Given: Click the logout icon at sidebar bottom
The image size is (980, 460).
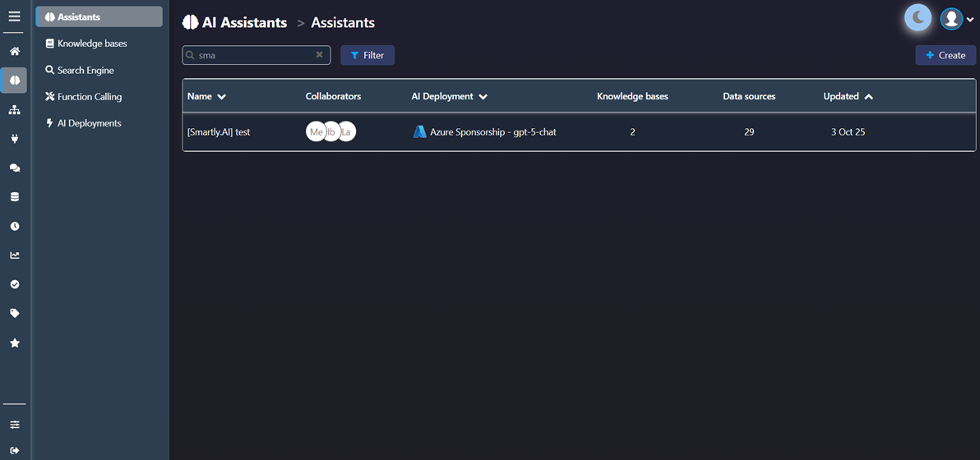Looking at the screenshot, I should [14, 450].
